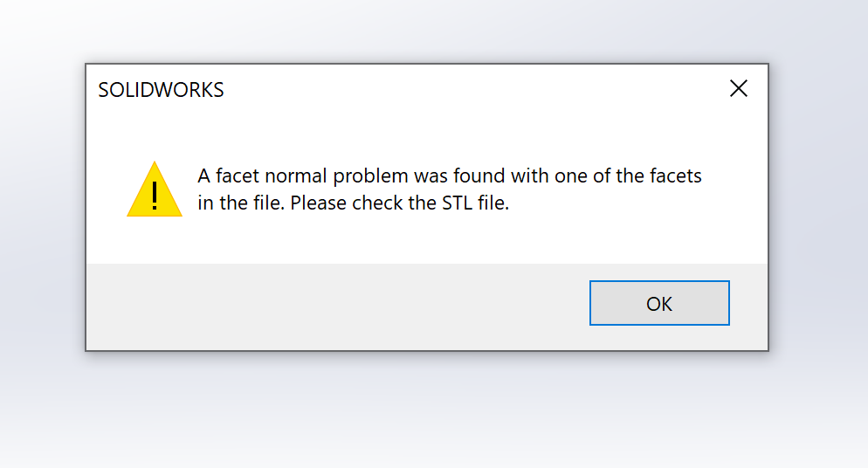The height and width of the screenshot is (468, 868).
Task: Acknowledge the STL file error message
Action: (x=659, y=303)
